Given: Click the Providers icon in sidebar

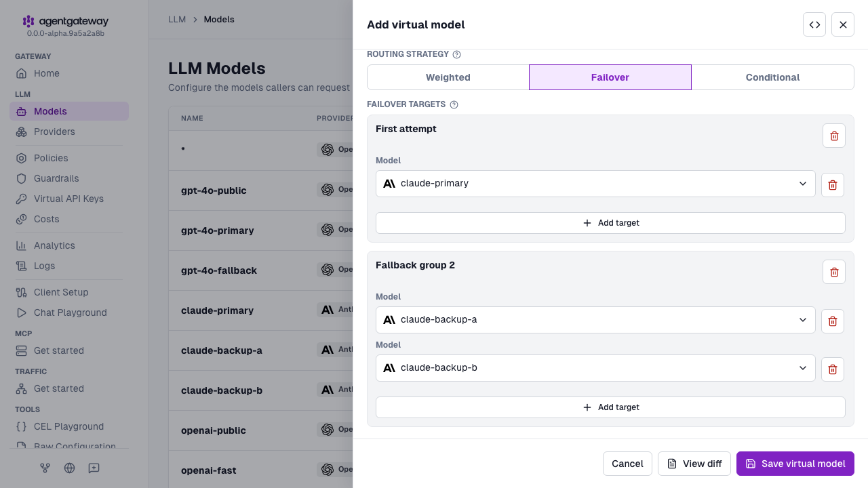Looking at the screenshot, I should click(21, 131).
